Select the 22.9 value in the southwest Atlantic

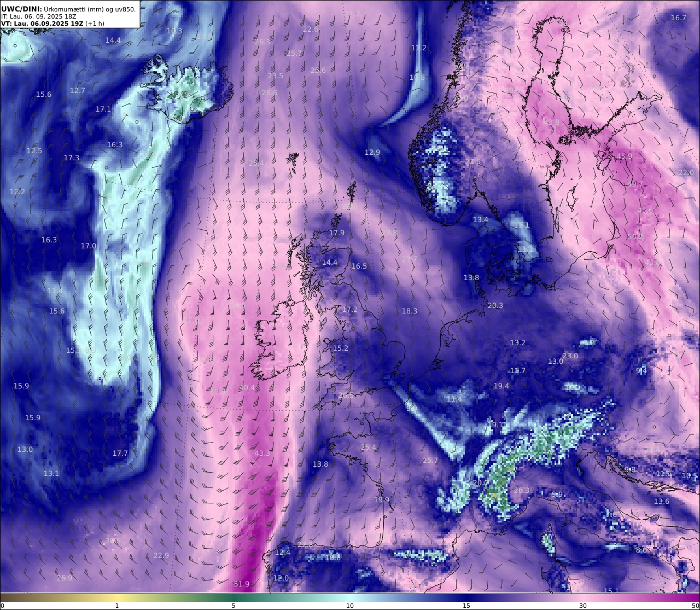[161, 555]
